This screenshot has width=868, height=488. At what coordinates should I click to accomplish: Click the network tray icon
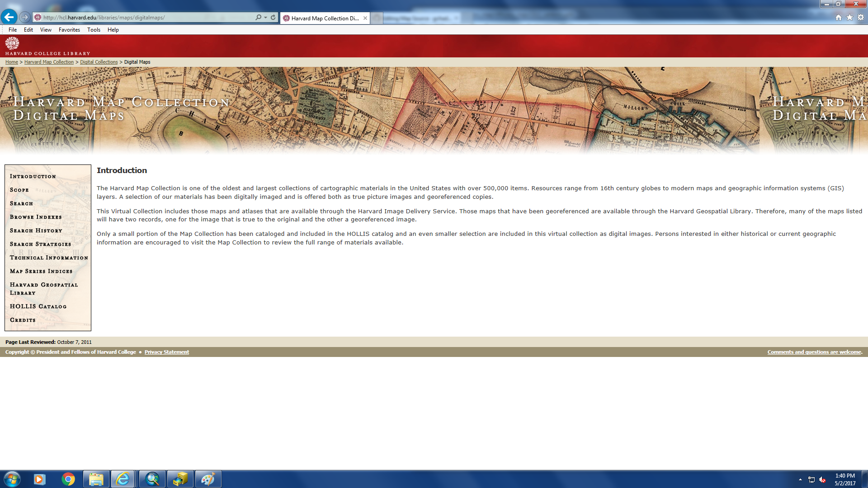811,480
